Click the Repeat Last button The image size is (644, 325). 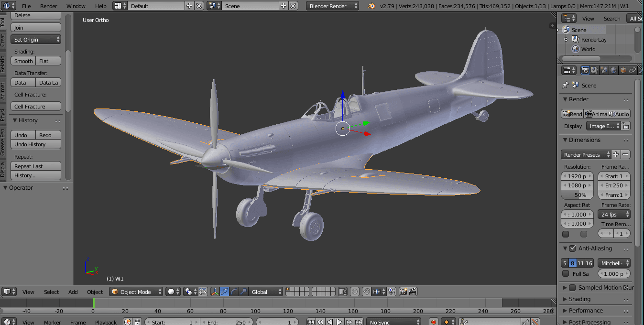tap(36, 166)
